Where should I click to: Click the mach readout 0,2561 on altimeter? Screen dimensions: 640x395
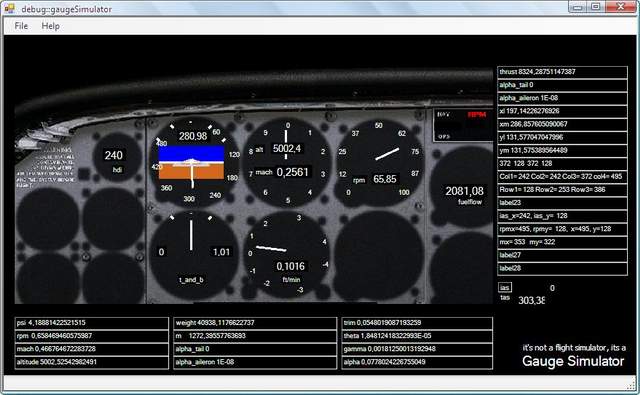point(293,172)
